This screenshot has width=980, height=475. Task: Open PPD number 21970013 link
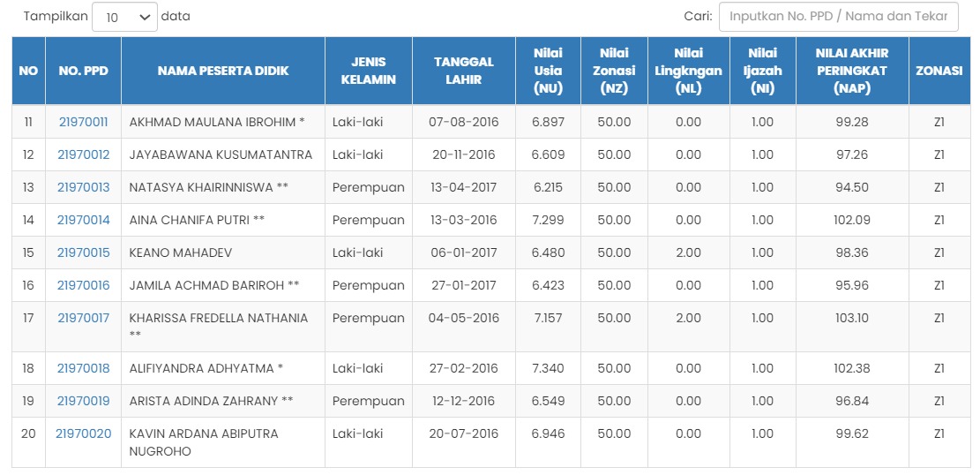point(84,187)
